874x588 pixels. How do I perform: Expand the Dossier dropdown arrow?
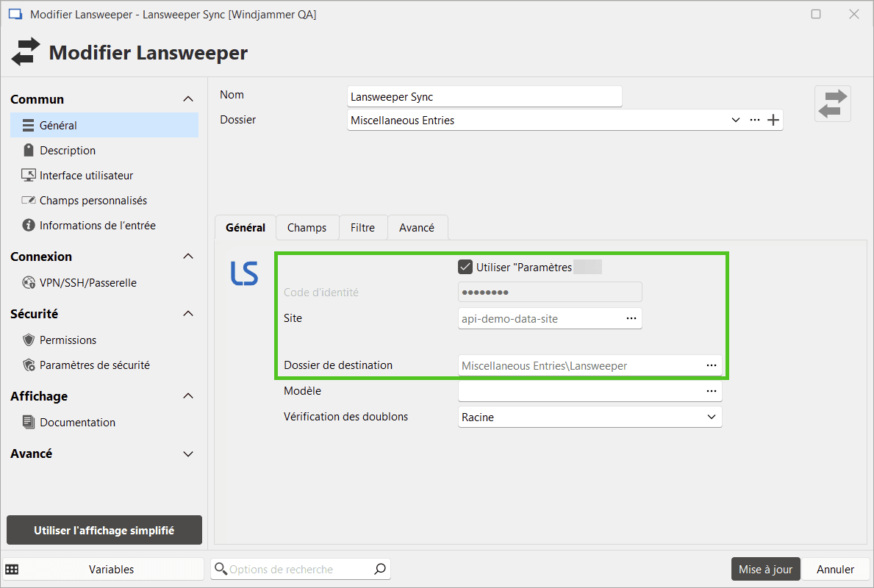(x=735, y=121)
